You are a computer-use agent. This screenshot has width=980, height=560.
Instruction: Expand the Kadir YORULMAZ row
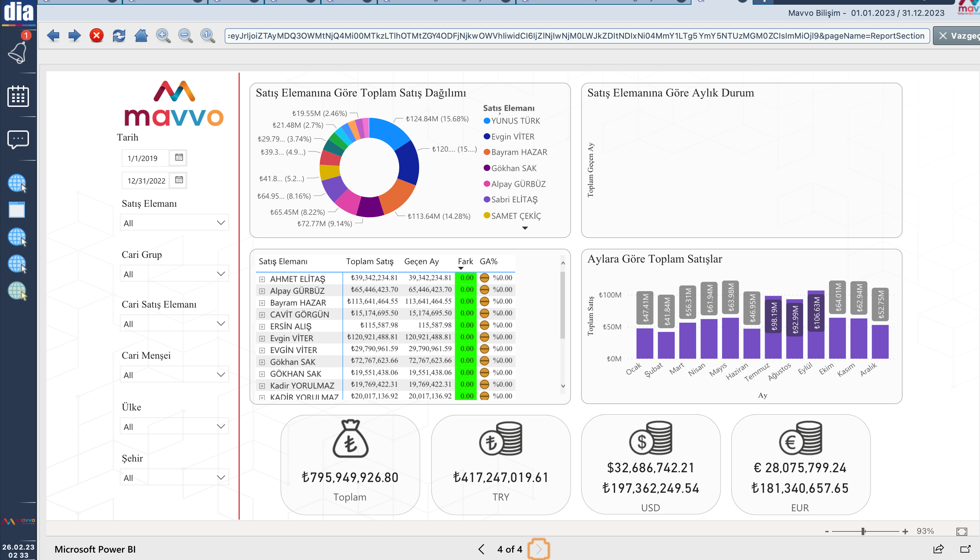(262, 386)
